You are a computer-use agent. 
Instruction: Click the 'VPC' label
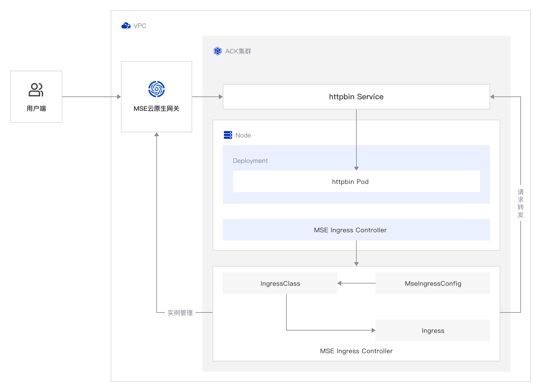pos(140,26)
